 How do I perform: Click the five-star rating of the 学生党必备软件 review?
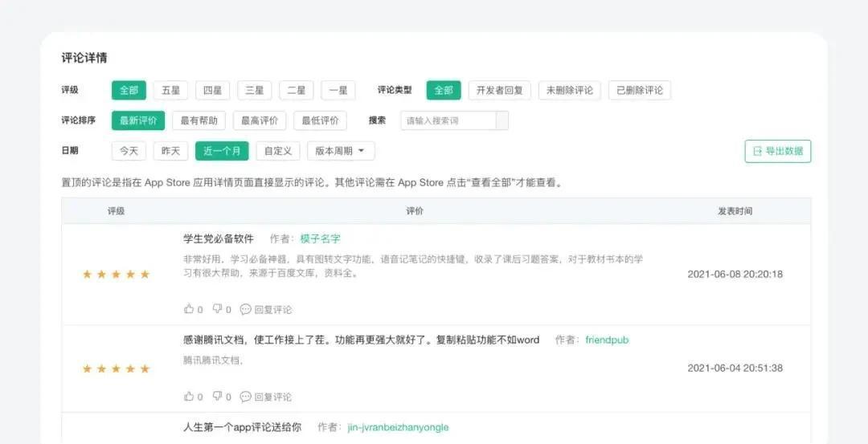click(x=117, y=275)
